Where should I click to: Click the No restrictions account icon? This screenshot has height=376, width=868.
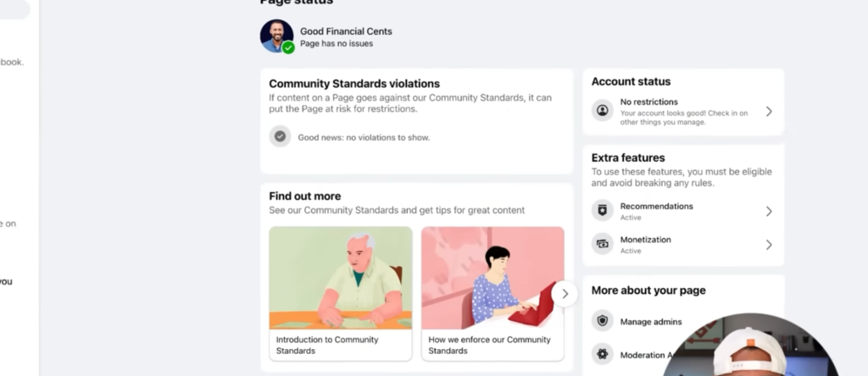tap(602, 111)
